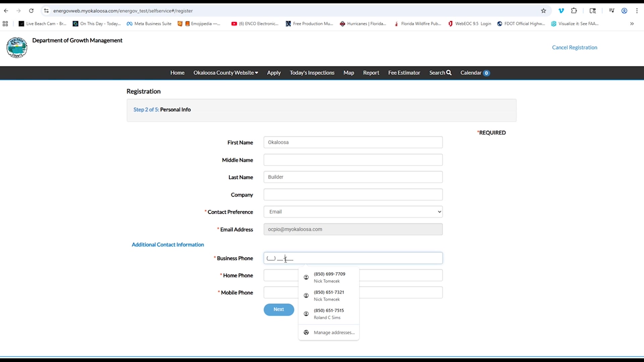Focus the First Name field
This screenshot has width=644, height=362.
[353, 142]
